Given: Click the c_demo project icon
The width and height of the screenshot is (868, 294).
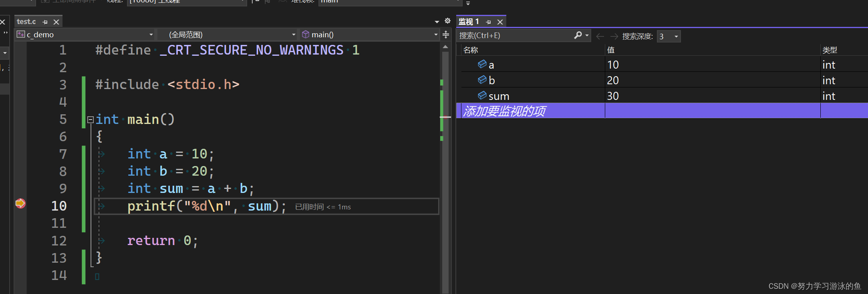Looking at the screenshot, I should click(21, 34).
